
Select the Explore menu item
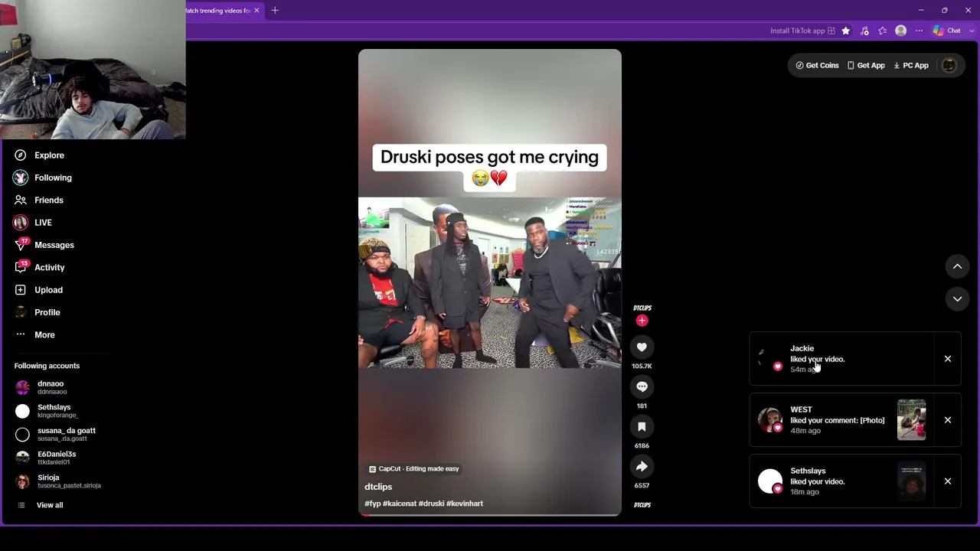pyautogui.click(x=49, y=155)
